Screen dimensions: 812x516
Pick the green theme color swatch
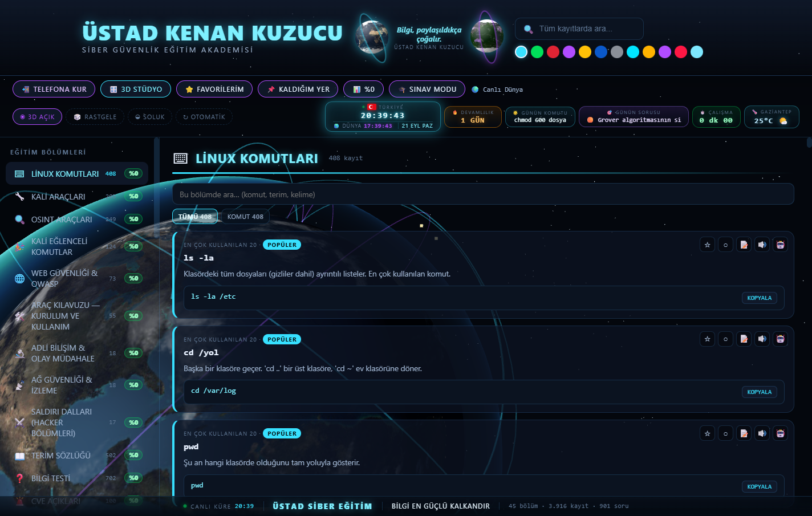[537, 52]
